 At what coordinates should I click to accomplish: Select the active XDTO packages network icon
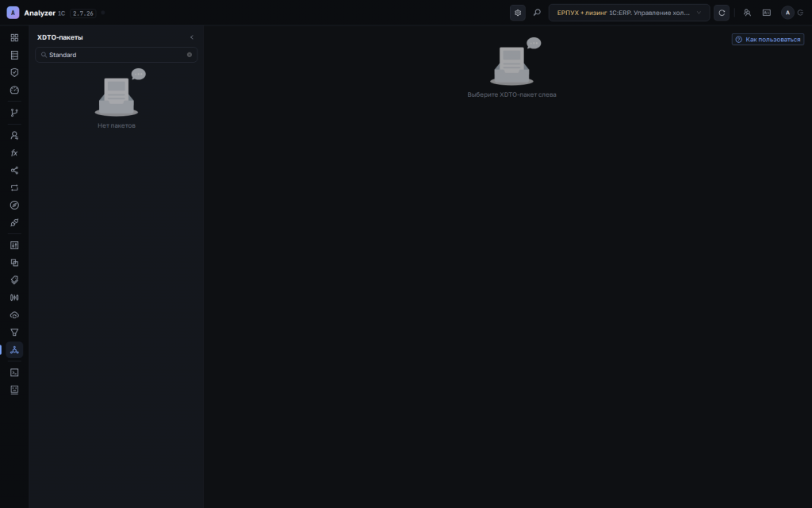[14, 350]
